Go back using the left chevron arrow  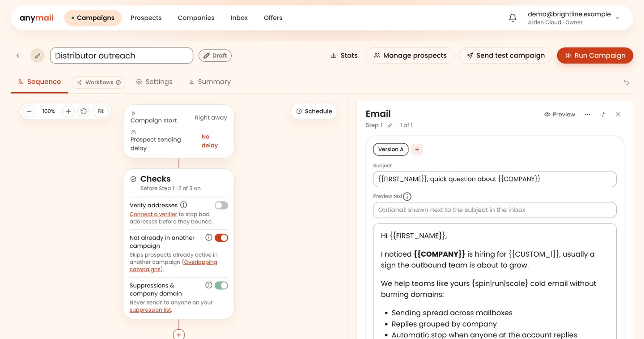(18, 56)
